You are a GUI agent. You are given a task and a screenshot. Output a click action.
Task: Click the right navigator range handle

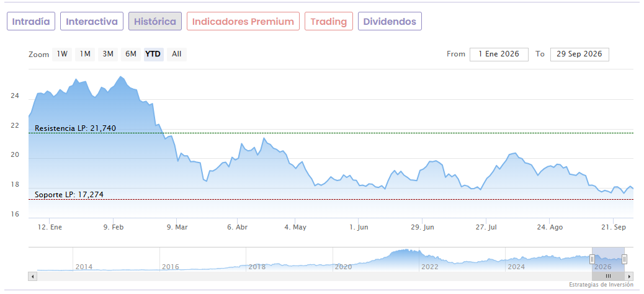coord(624,259)
